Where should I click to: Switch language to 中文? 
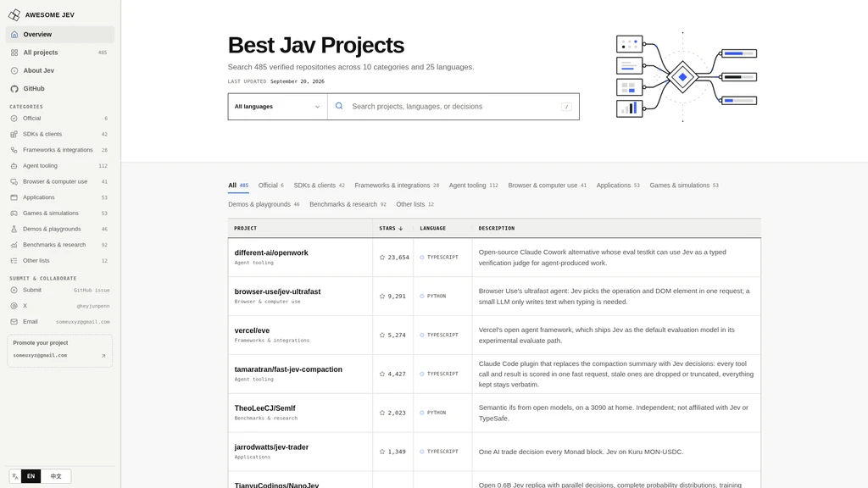56,476
